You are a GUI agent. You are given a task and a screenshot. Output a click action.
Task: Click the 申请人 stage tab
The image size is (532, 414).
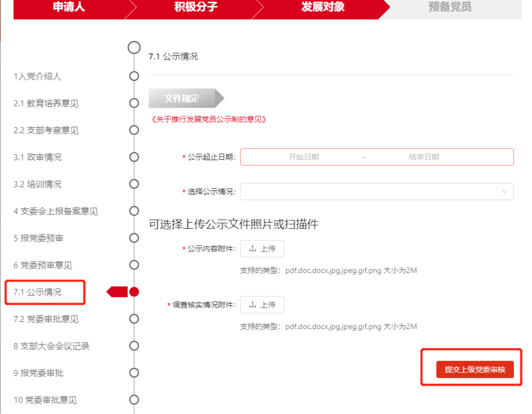(x=69, y=7)
